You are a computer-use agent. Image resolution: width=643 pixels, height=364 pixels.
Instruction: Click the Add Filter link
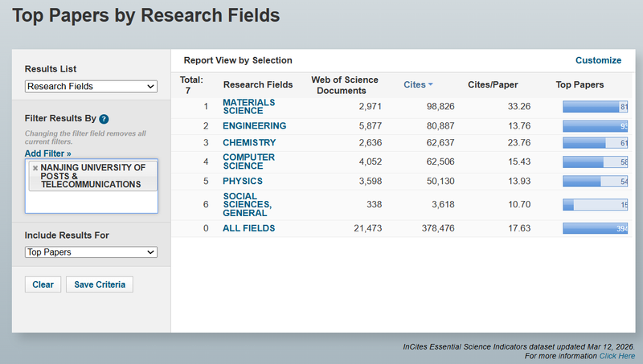click(47, 153)
